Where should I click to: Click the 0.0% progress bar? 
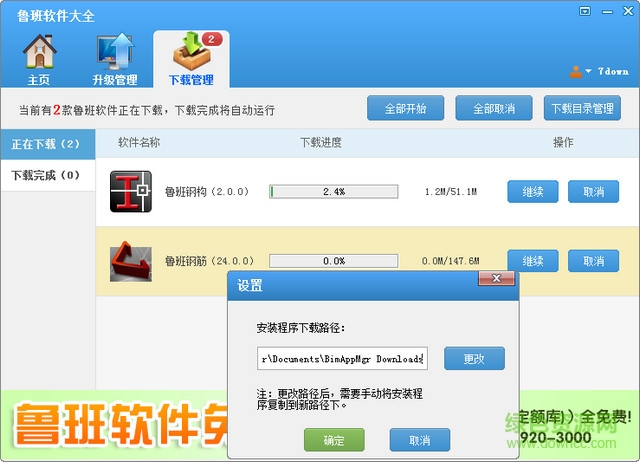[x=333, y=261]
